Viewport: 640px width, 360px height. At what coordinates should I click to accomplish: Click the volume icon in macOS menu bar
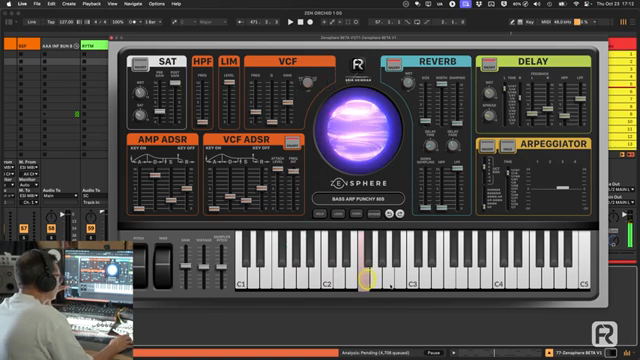537,4
